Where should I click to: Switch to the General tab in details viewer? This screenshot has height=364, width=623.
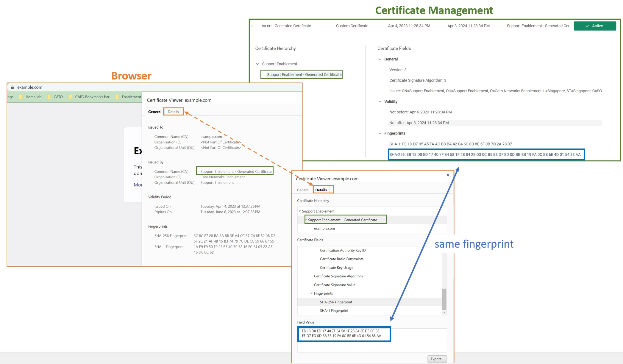[x=303, y=190]
